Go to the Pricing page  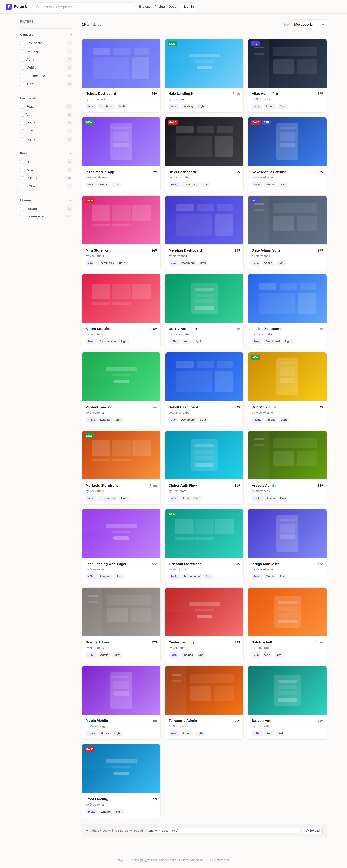point(160,7)
